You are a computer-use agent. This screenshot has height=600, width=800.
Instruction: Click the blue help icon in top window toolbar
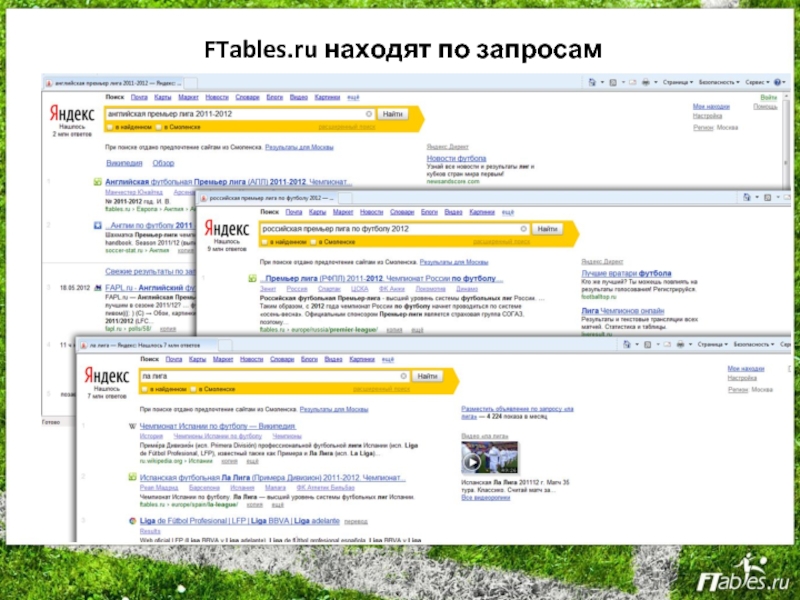(777, 82)
